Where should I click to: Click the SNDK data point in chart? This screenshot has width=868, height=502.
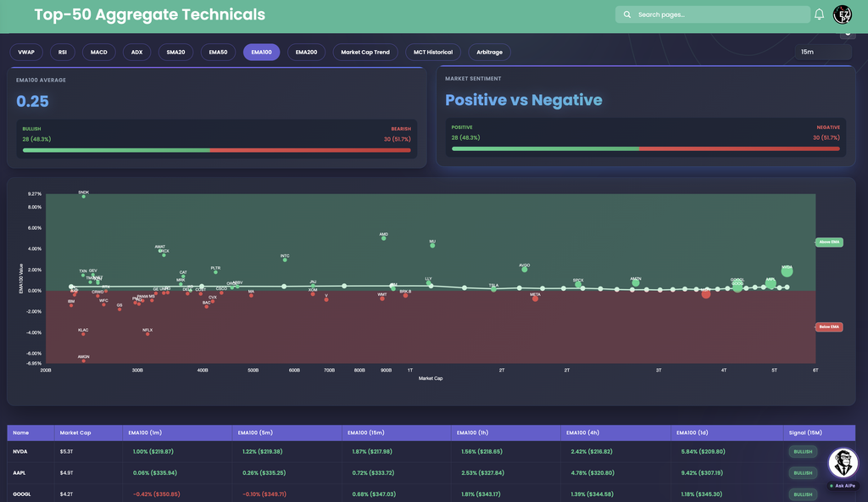pos(84,196)
